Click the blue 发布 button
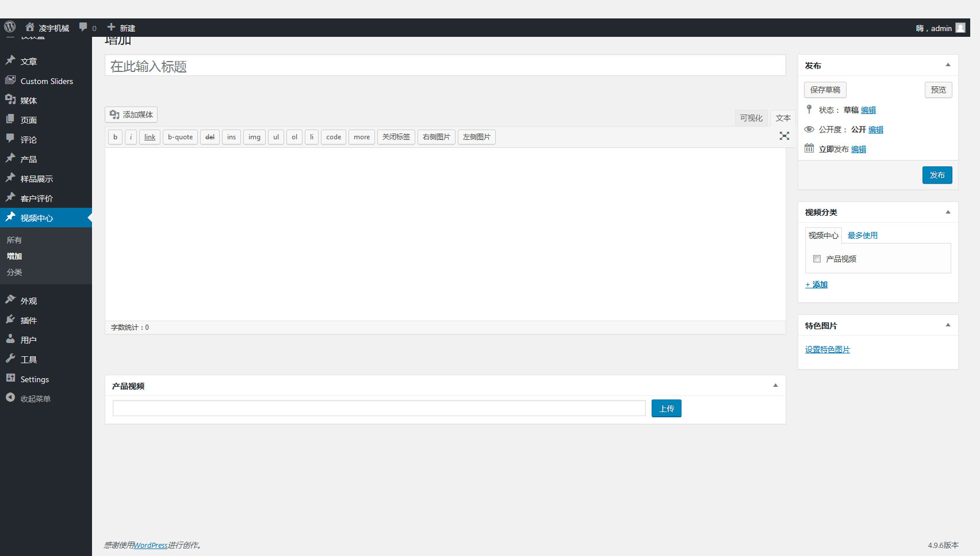This screenshot has height=556, width=980. pyautogui.click(x=937, y=175)
